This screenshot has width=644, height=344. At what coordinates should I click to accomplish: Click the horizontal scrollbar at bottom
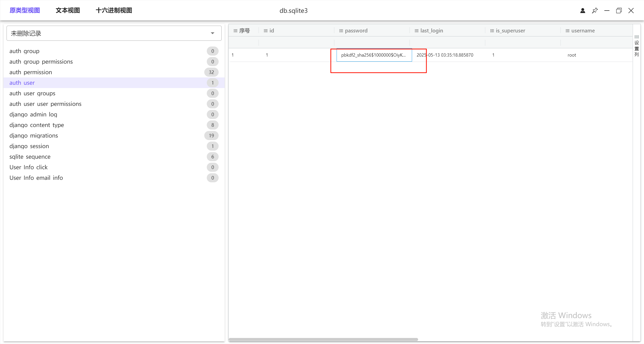tap(323, 339)
